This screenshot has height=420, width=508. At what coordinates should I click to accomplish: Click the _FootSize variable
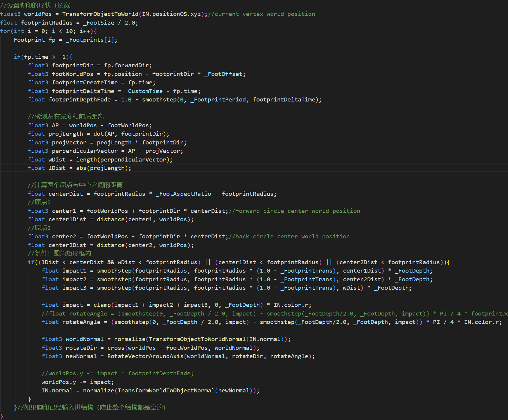tap(98, 23)
